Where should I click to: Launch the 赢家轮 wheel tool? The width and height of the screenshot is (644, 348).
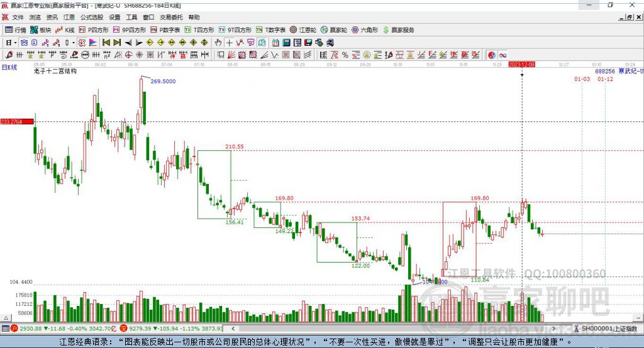[334, 30]
